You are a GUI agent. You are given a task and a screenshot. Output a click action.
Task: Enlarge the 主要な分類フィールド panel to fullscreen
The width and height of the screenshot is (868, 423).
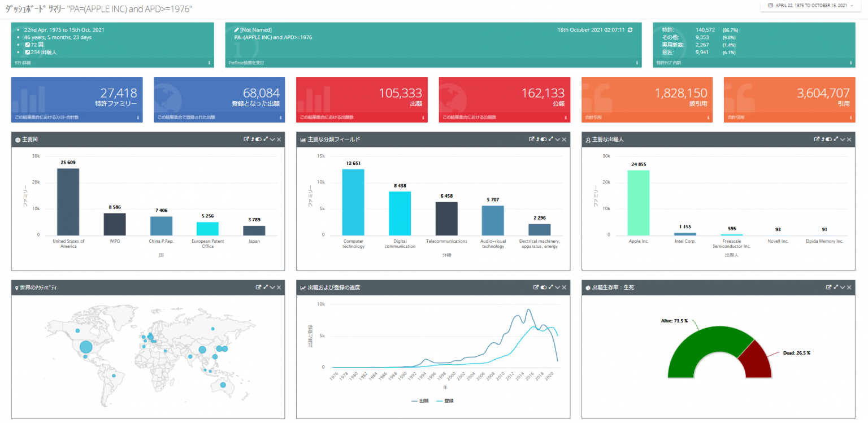(x=550, y=139)
